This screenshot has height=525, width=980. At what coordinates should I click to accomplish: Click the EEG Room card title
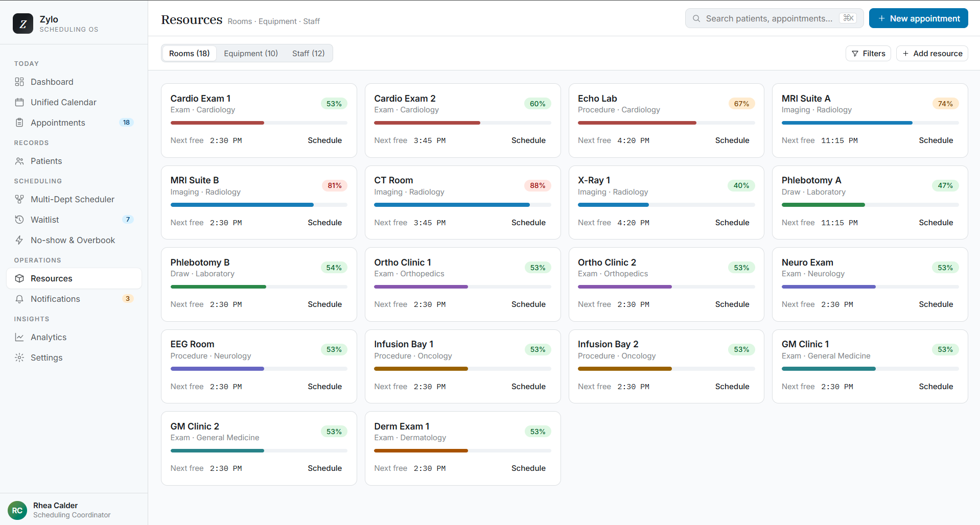tap(193, 344)
